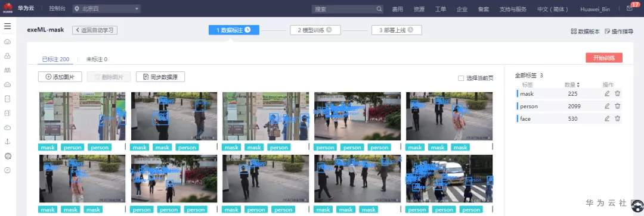Switch to 已标注 200 tab
644x216 pixels.
[55, 60]
